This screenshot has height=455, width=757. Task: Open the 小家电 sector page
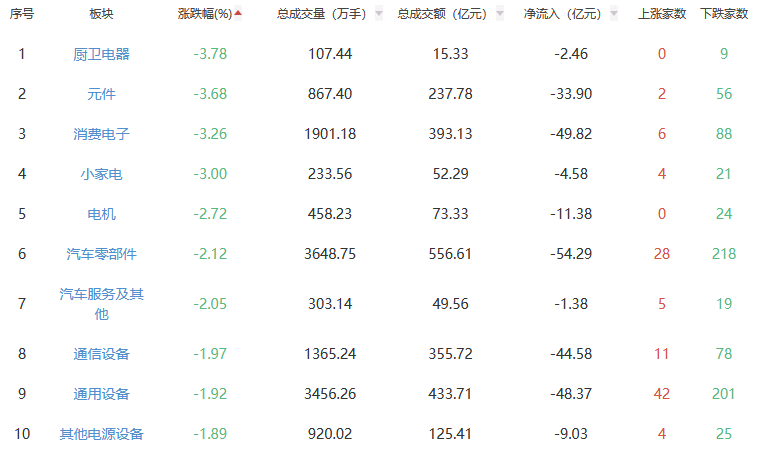pyautogui.click(x=101, y=174)
